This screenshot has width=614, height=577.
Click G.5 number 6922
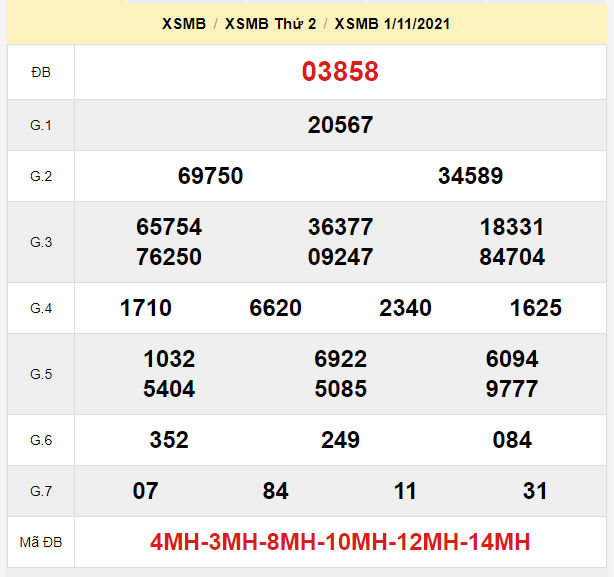tap(340, 359)
